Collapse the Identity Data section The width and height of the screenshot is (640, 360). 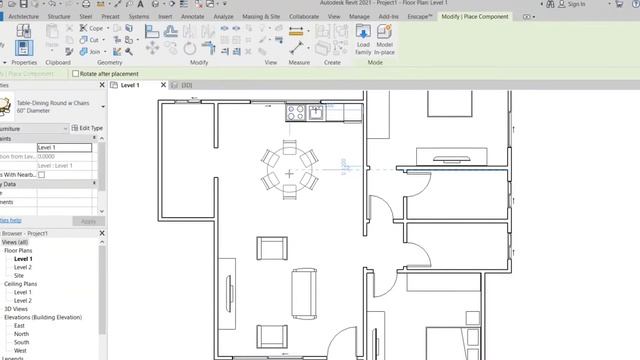94,184
